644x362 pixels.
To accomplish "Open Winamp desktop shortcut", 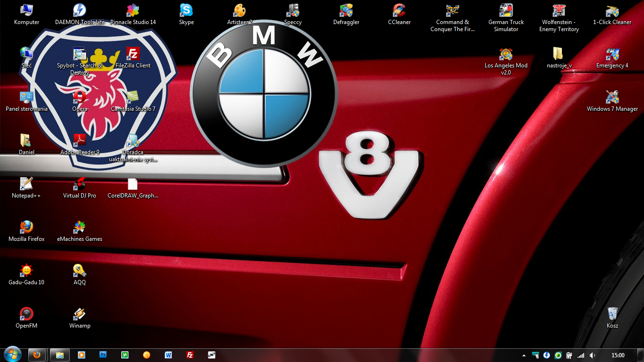I will coord(80,314).
